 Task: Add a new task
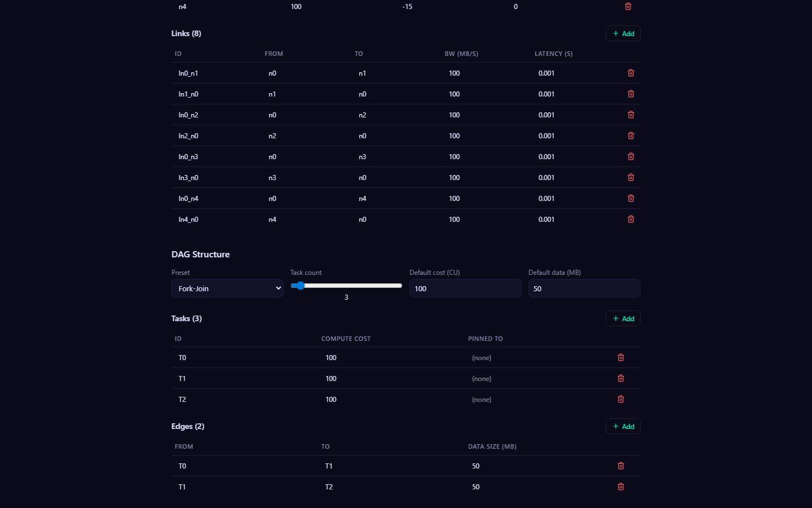623,319
